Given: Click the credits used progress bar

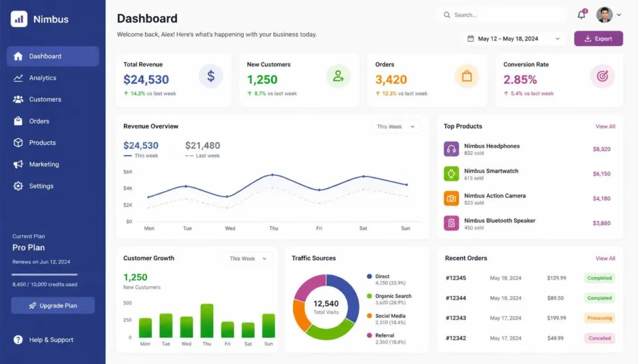Looking at the screenshot, I should [44, 274].
